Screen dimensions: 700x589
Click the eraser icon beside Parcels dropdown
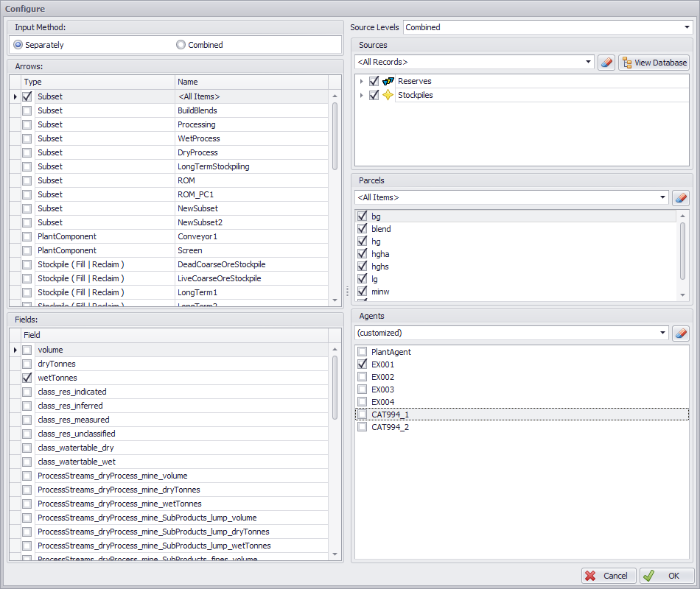point(681,197)
